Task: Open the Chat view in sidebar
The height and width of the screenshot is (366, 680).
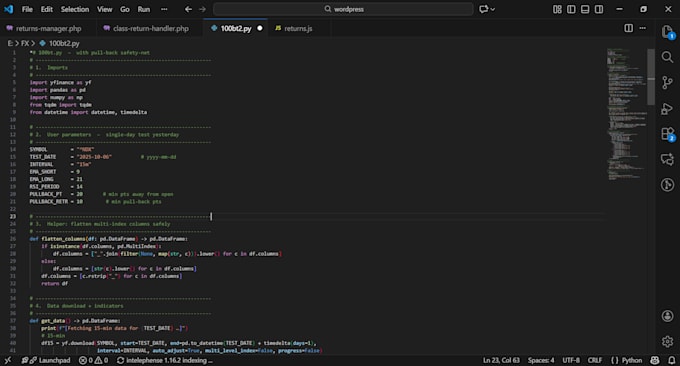Action: pyautogui.click(x=667, y=160)
